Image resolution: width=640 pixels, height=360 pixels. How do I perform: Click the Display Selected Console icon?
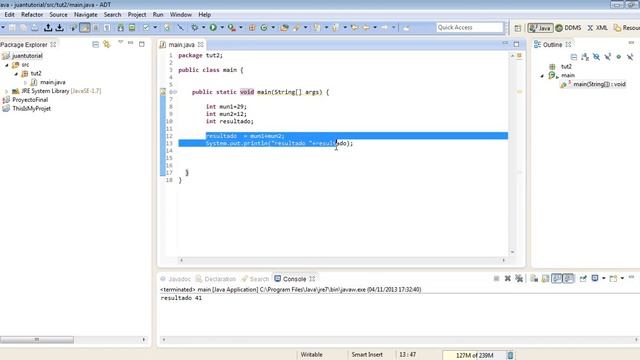(595, 278)
